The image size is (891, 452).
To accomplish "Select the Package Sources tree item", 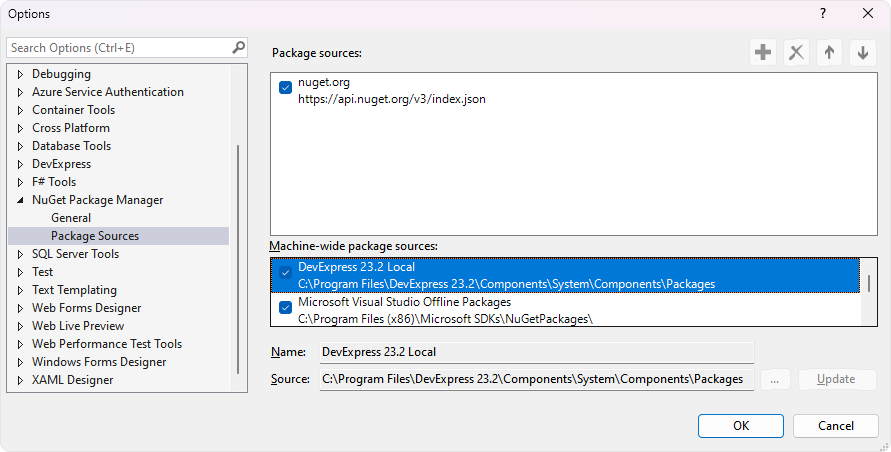I will [119, 236].
